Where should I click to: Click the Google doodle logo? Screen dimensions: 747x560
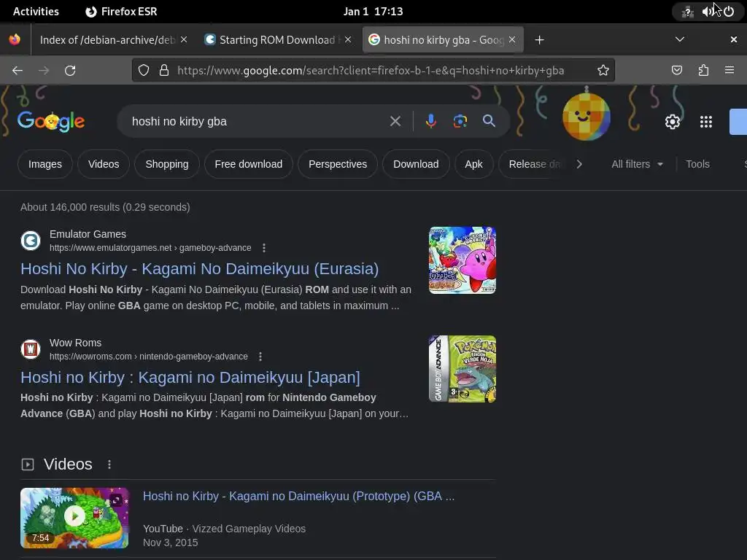click(x=51, y=122)
